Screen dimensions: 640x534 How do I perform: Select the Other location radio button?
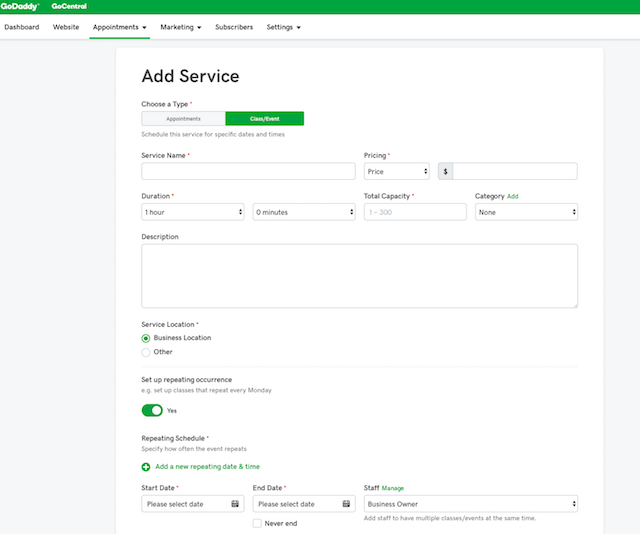[146, 352]
